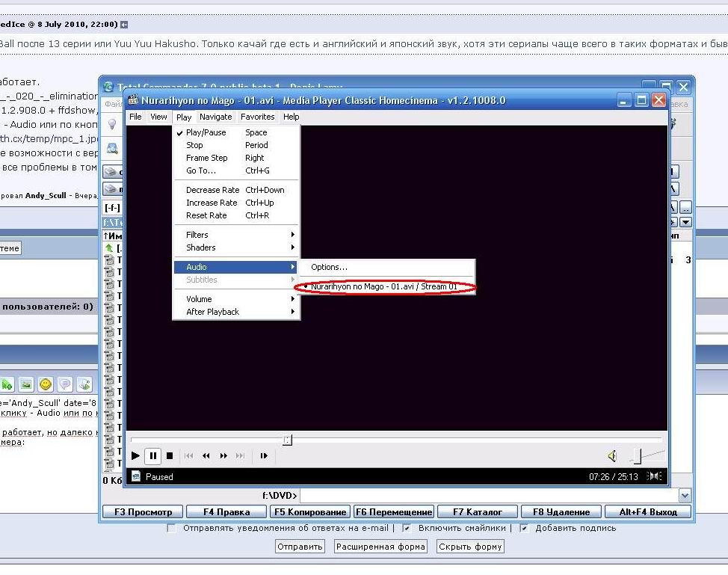Screen dimensions: 728x575
Task: Click the Расширенная форма button
Action: coord(380,547)
